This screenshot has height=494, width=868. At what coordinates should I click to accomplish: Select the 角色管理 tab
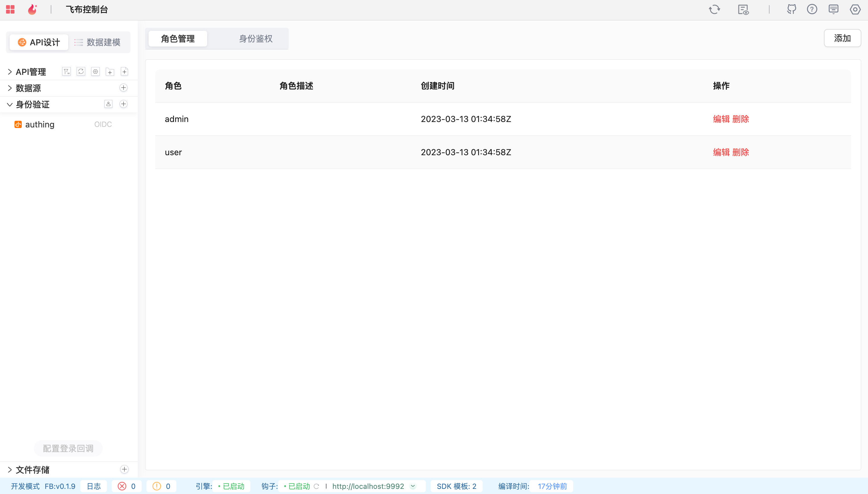pos(178,39)
